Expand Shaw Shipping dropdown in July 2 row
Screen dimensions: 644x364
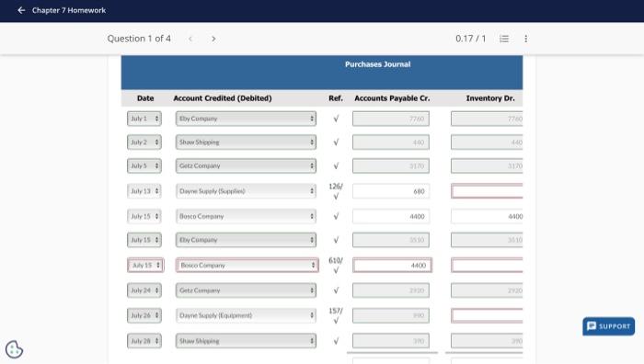click(246, 142)
